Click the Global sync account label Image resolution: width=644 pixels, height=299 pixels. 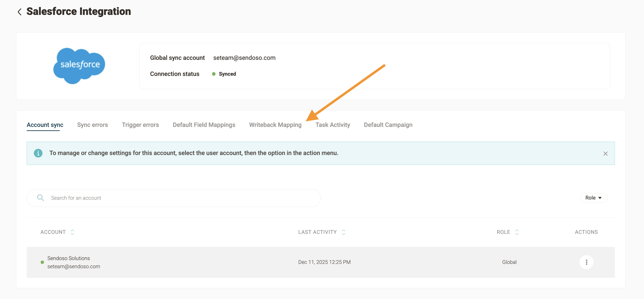[177, 58]
